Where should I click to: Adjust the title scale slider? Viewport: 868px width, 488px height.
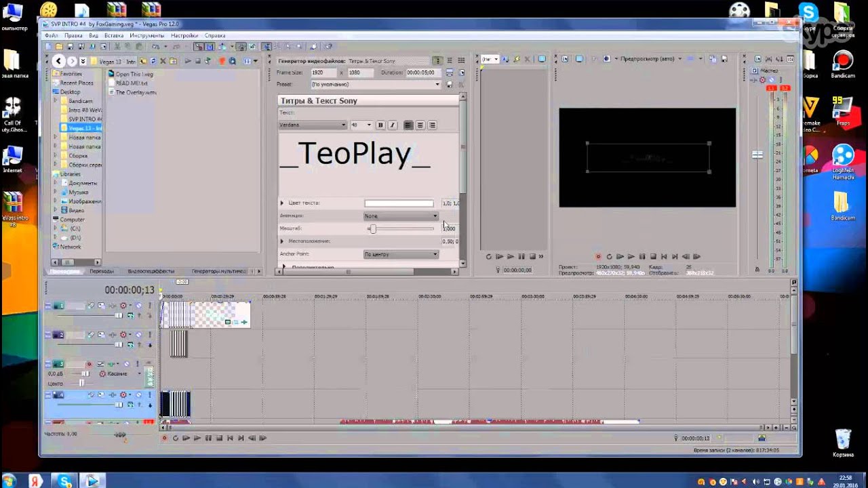click(372, 228)
